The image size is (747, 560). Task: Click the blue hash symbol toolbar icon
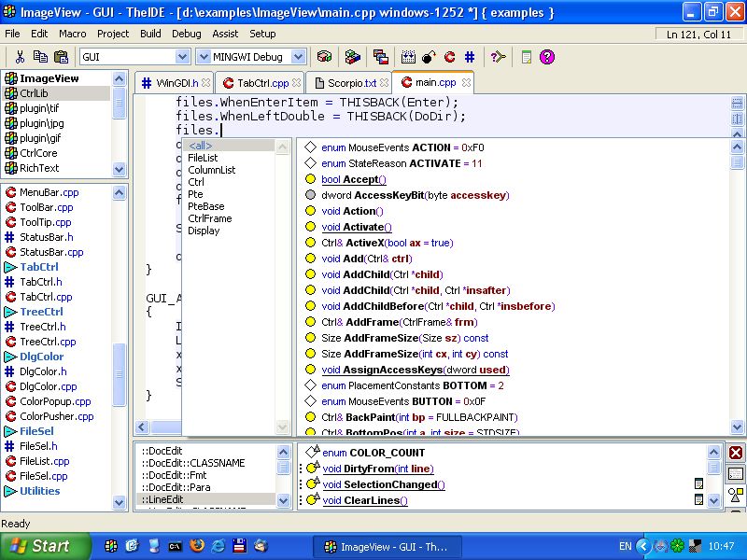pyautogui.click(x=470, y=57)
